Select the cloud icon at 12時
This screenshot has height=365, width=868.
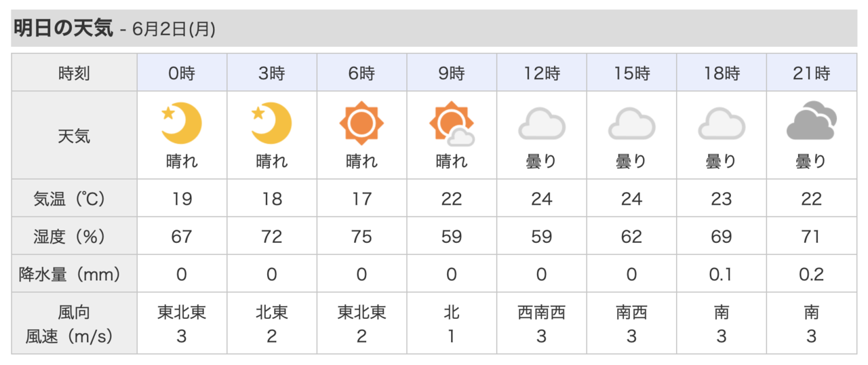coord(541,126)
